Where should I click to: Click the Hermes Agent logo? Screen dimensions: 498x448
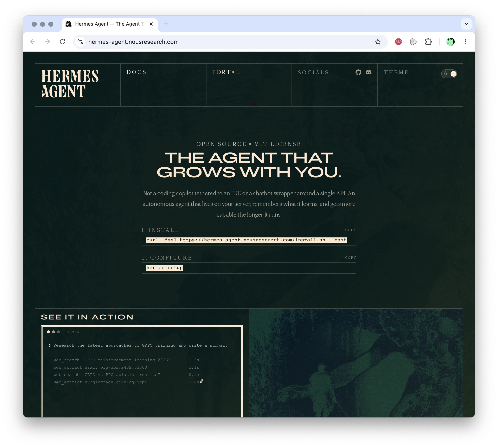click(x=70, y=83)
